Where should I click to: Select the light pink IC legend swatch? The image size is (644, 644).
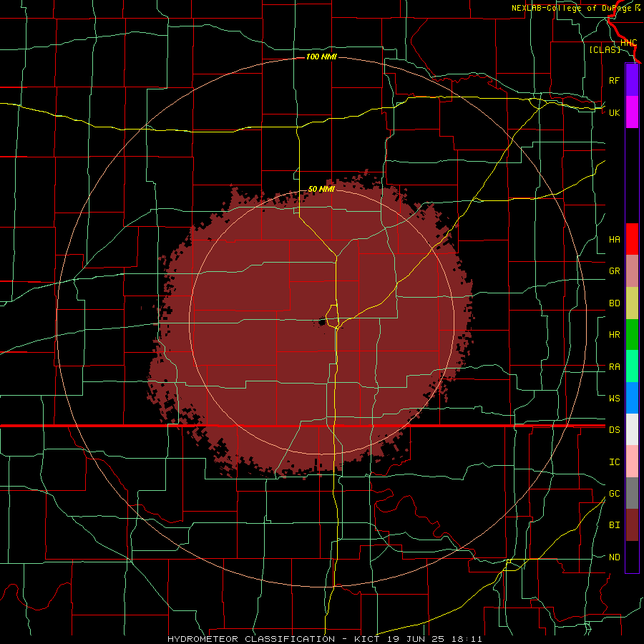[632, 462]
